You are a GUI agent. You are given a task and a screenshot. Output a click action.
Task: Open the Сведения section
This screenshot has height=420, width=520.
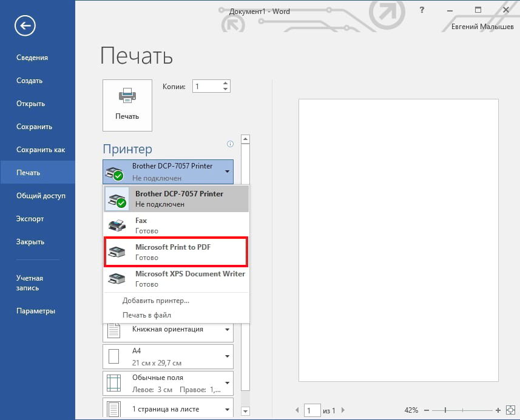point(32,58)
